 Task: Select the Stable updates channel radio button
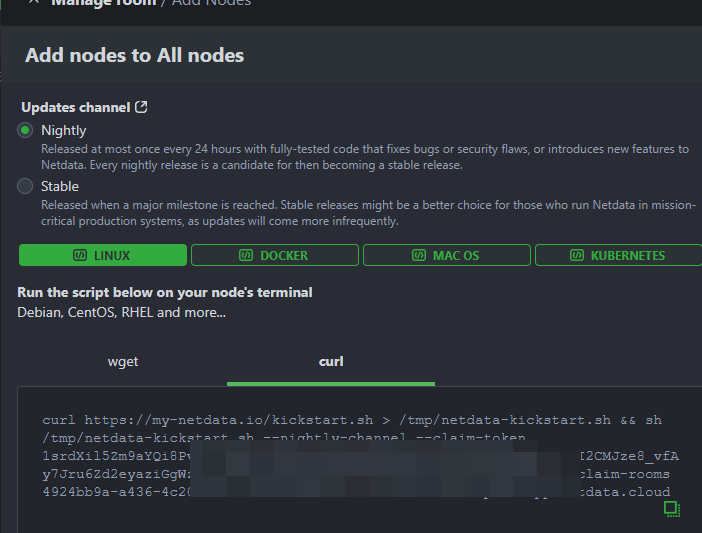point(25,186)
